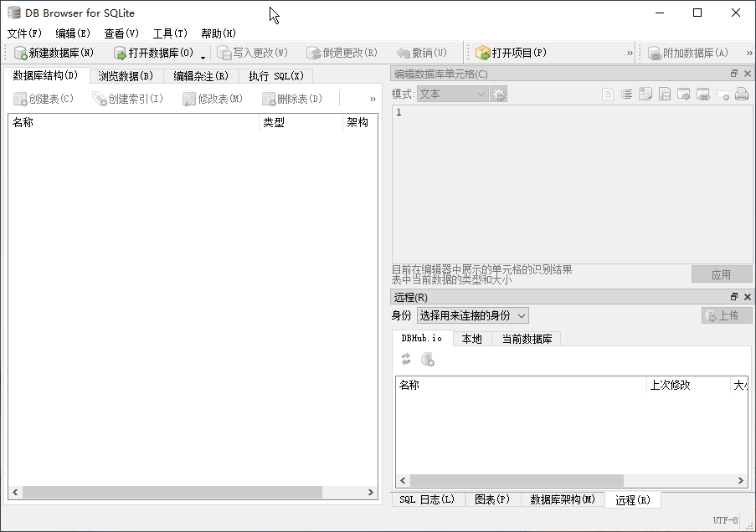
Task: Click the New Database (新建数据库) button
Action: pos(54,53)
